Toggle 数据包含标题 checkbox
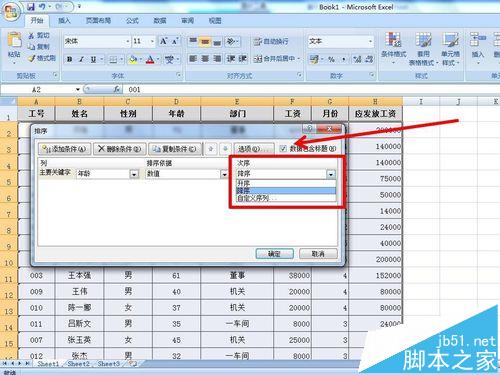 pyautogui.click(x=283, y=149)
